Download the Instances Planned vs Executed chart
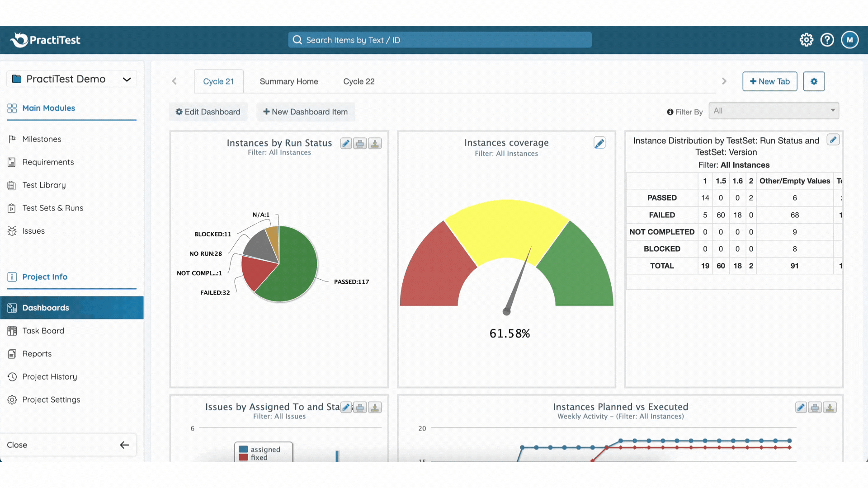The width and height of the screenshot is (868, 488). 830,408
